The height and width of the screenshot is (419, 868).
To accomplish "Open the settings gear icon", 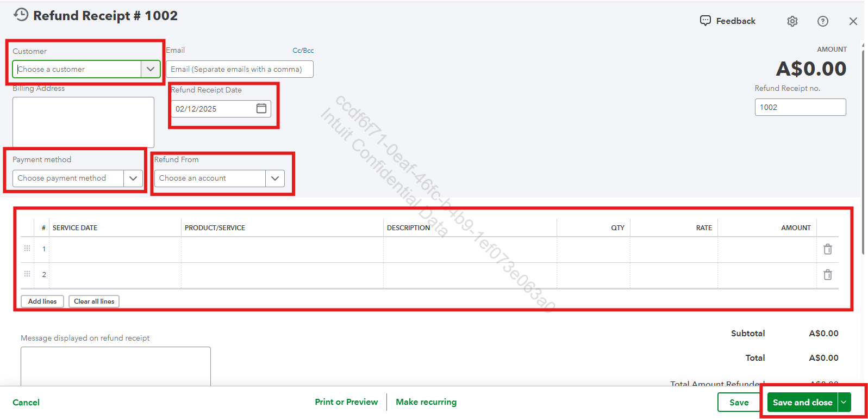I will click(792, 21).
